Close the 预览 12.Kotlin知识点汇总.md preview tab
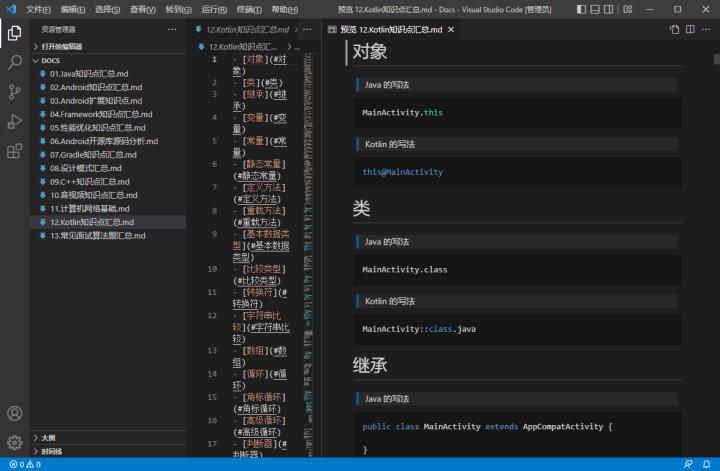 click(x=451, y=30)
